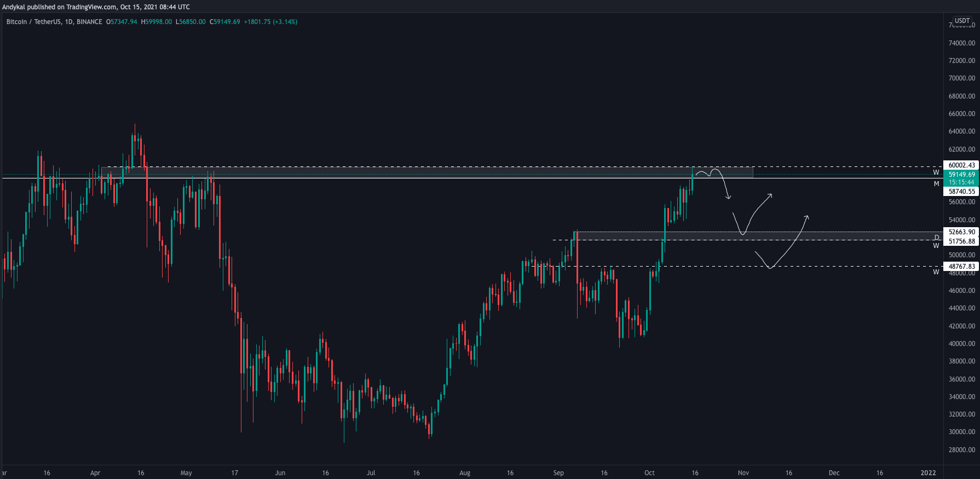Click the closing price C59149.69 value
Screen dimensions: 980x479
click(x=225, y=22)
